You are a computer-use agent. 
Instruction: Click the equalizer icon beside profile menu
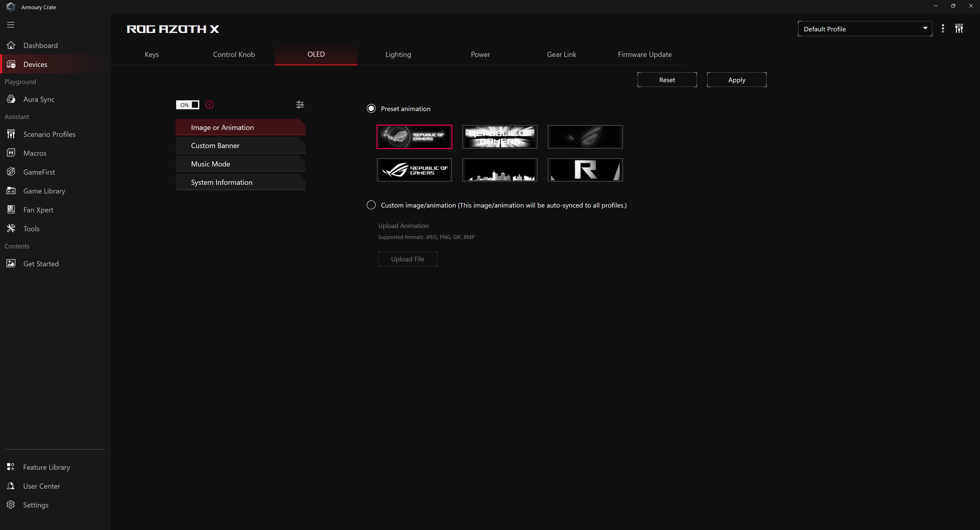click(x=959, y=29)
